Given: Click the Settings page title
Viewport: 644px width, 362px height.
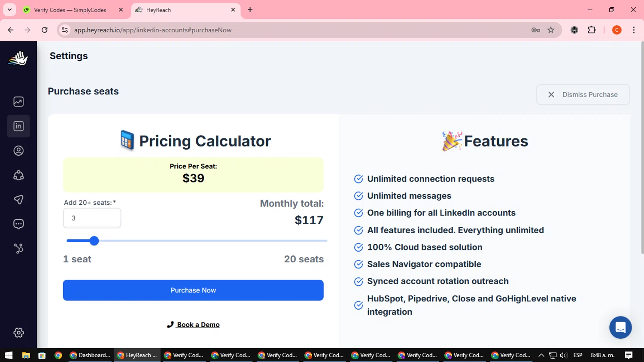Looking at the screenshot, I should click(x=69, y=56).
